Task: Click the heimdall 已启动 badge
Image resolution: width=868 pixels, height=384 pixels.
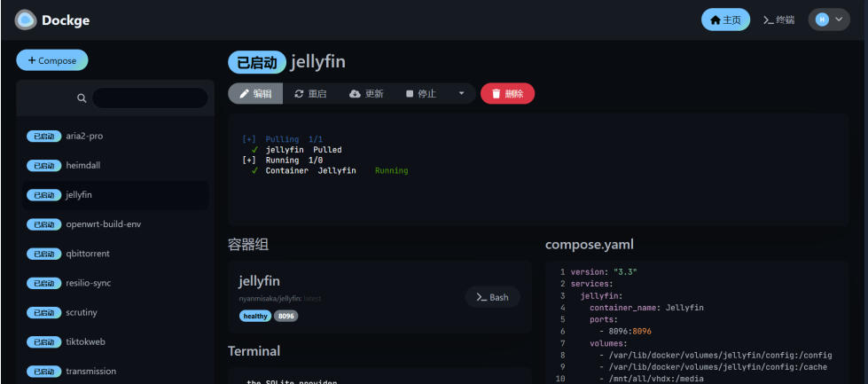Action: 43,166
